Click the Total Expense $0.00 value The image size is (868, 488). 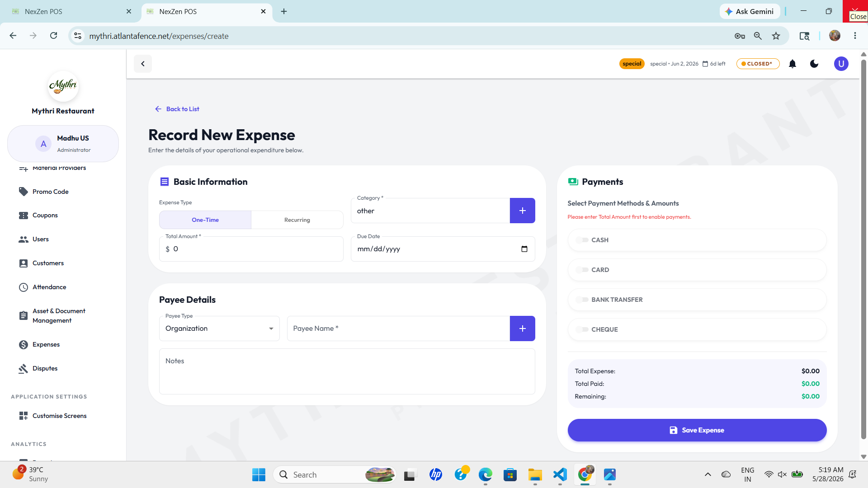point(810,371)
